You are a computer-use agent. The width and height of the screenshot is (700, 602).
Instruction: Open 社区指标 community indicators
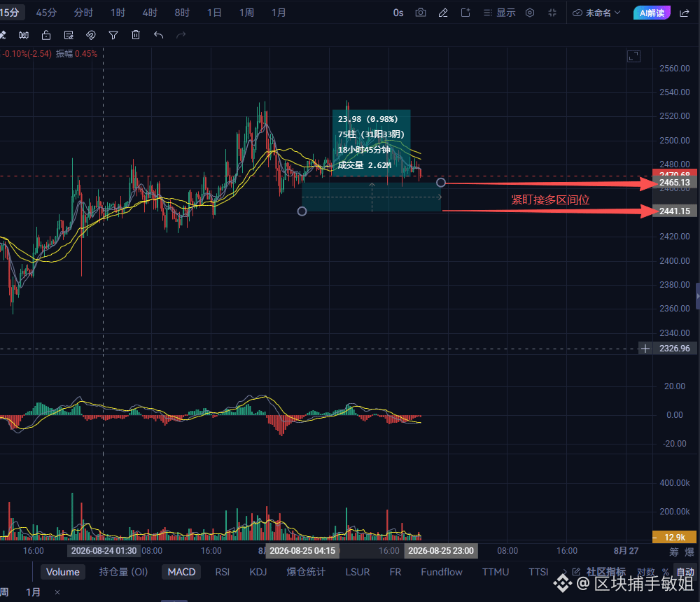coord(605,572)
